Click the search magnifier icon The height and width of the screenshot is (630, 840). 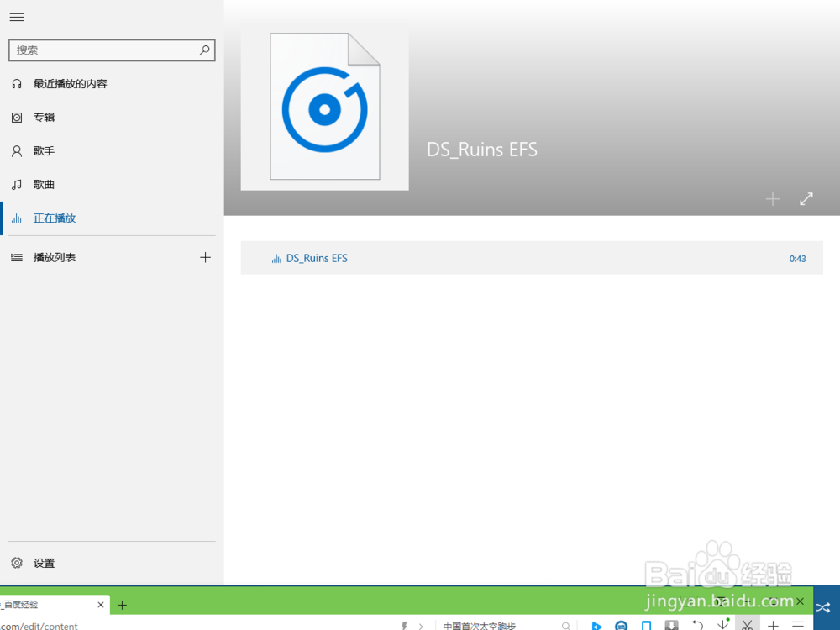click(204, 50)
